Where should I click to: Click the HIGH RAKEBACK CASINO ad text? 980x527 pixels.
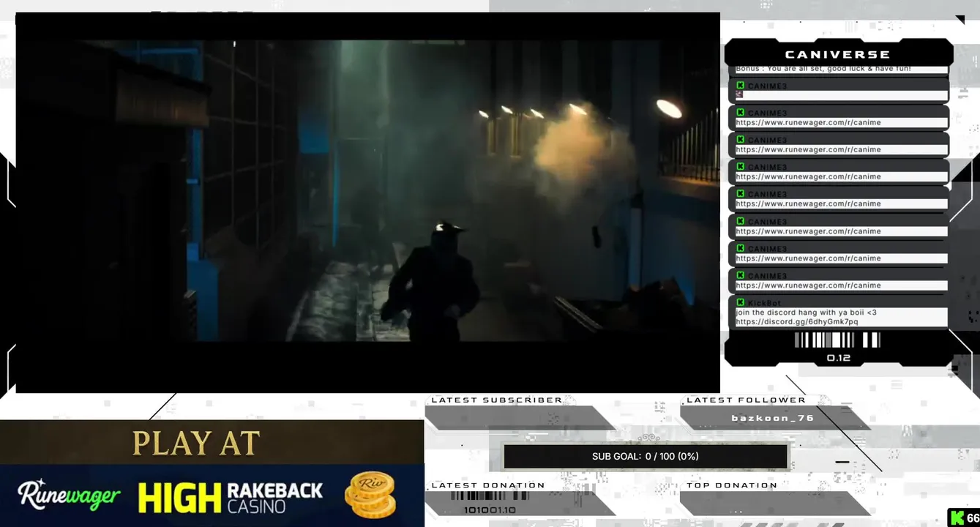tap(231, 496)
